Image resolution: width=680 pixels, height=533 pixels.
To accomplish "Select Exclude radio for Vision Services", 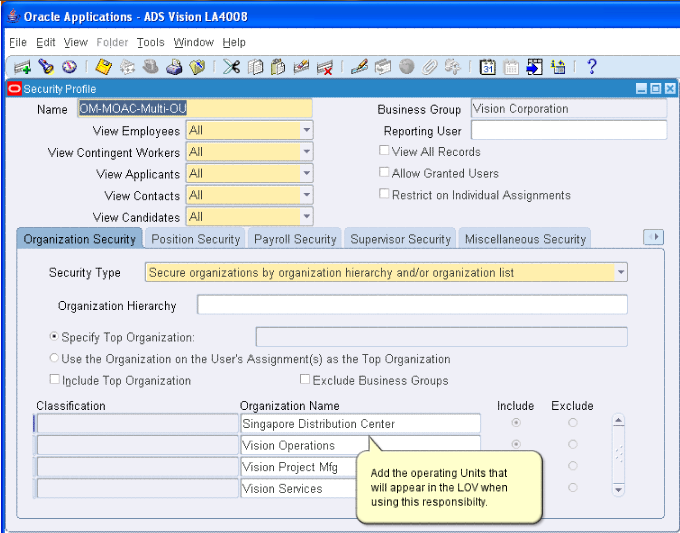I will tap(572, 487).
